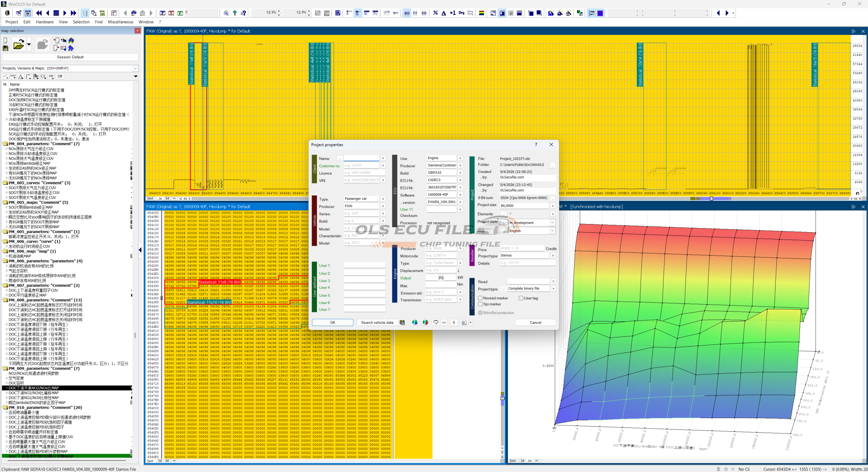The image size is (868, 472).
Task: Click the double chevron button in dialog footer
Action: click(x=444, y=322)
